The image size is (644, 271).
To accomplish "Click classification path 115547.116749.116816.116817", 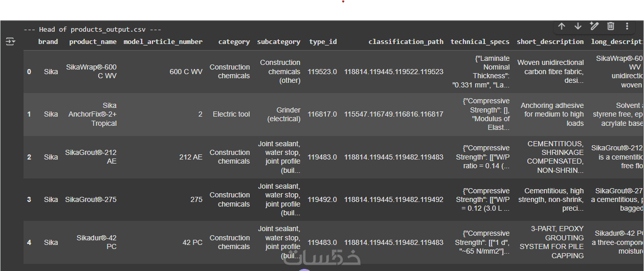I will tap(394, 114).
